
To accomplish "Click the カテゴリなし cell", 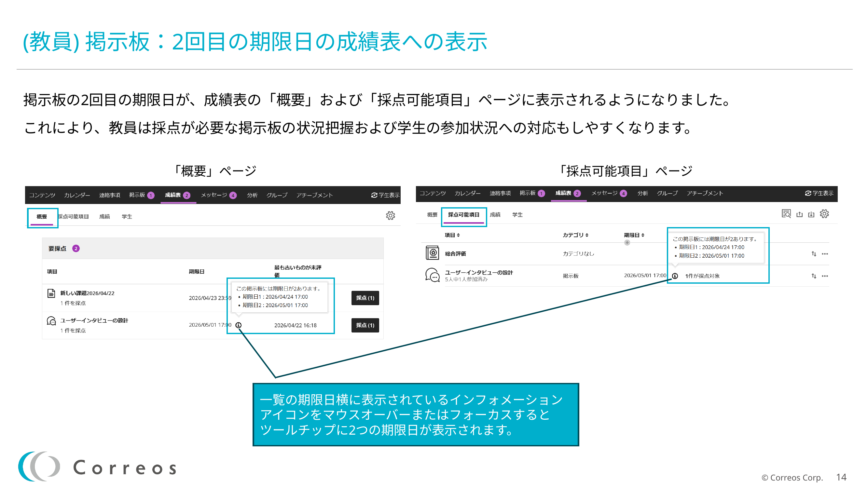I will click(x=578, y=254).
